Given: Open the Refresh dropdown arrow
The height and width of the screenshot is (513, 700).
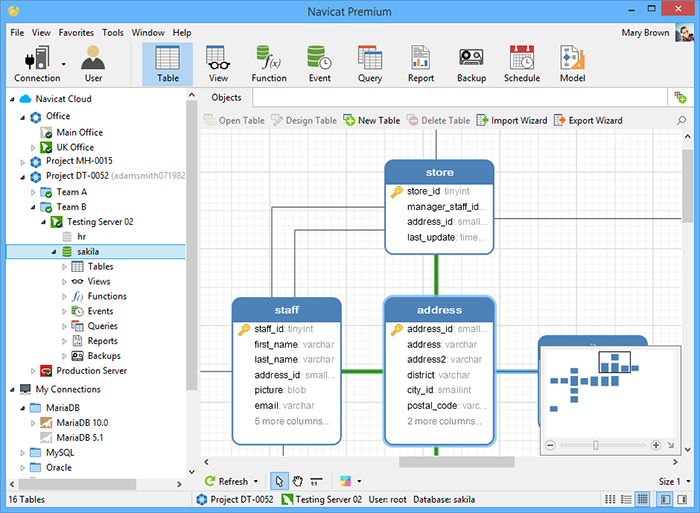Looking at the screenshot, I should pyautogui.click(x=256, y=482).
